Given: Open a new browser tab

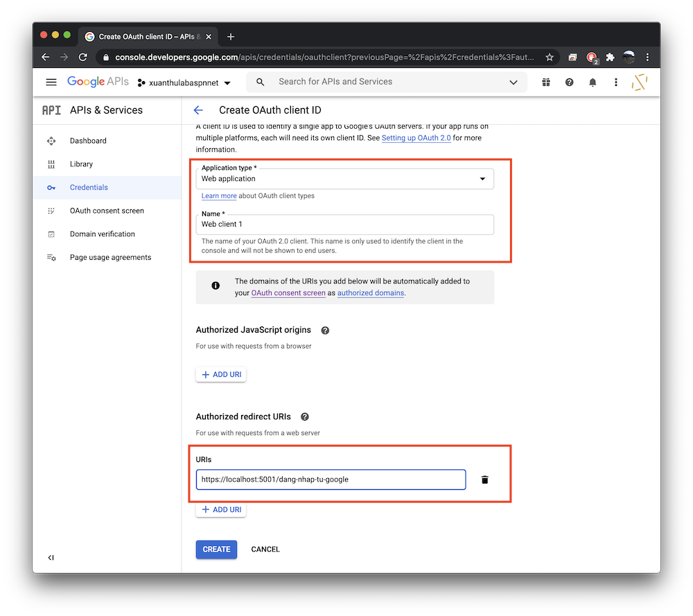Looking at the screenshot, I should [x=231, y=37].
